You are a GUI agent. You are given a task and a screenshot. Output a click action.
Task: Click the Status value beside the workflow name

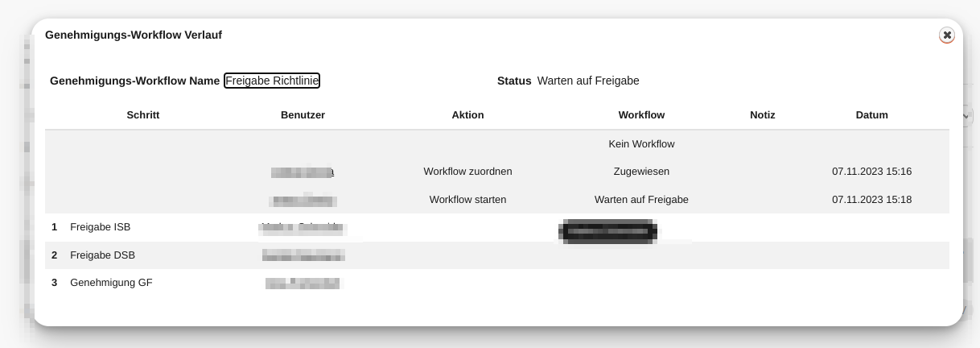[588, 81]
